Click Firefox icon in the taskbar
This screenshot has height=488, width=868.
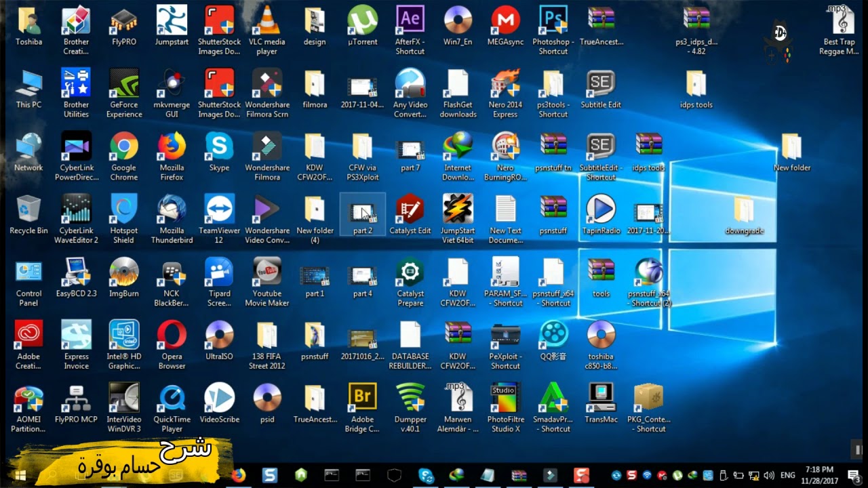click(238, 475)
